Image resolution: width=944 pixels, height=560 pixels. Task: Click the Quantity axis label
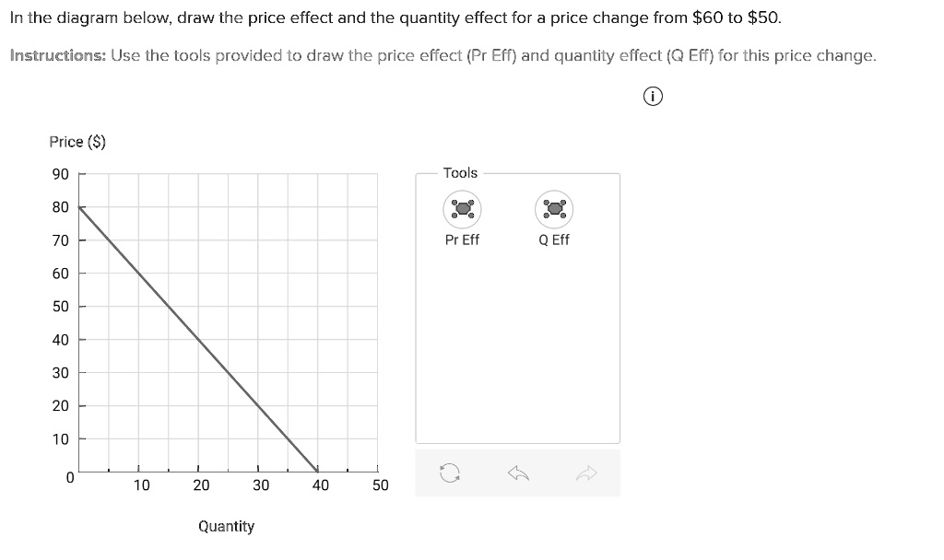[x=226, y=525]
